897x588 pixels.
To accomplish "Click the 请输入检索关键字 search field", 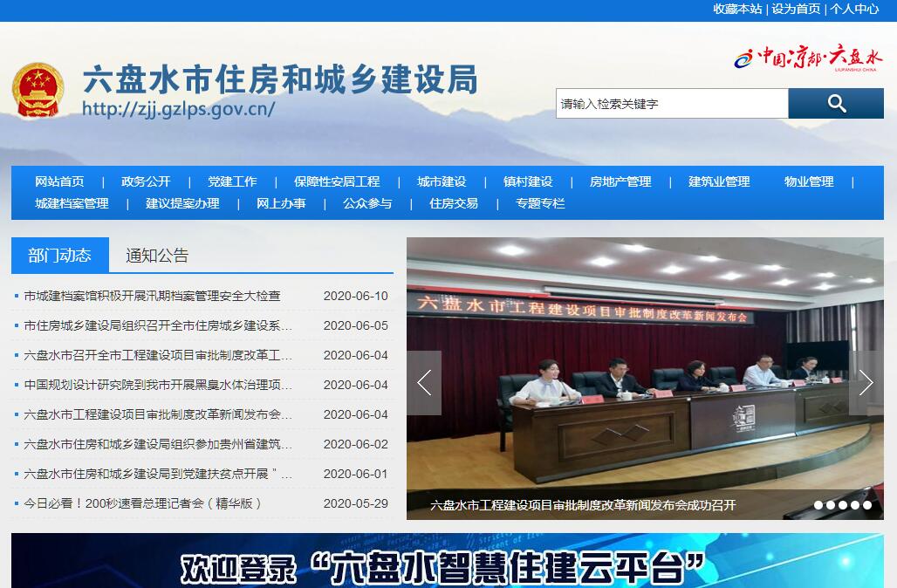I will point(672,104).
